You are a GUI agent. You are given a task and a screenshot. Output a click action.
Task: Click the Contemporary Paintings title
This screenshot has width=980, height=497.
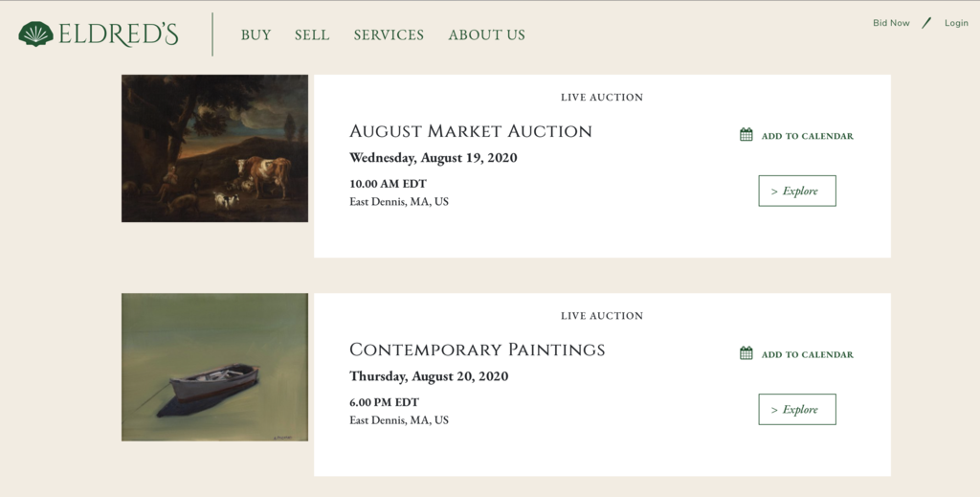pos(477,350)
